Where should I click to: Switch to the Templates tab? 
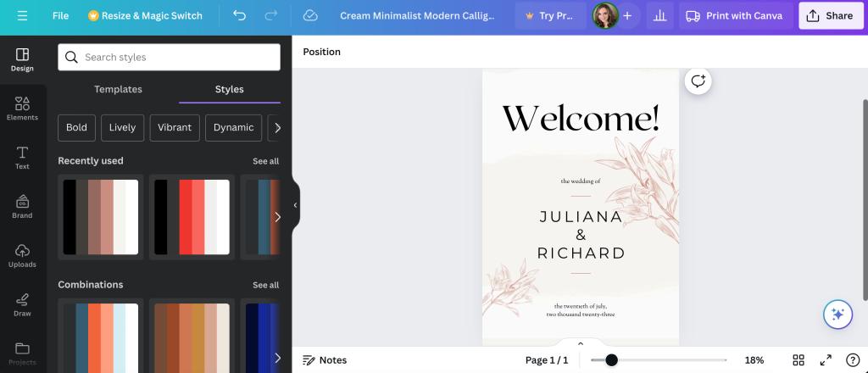pos(118,89)
